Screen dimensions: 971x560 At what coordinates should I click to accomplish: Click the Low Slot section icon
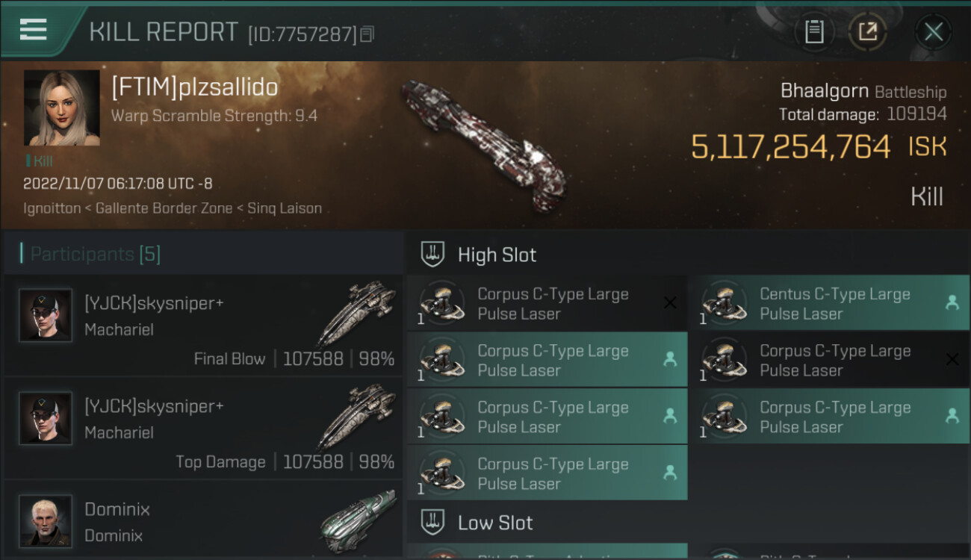433,523
